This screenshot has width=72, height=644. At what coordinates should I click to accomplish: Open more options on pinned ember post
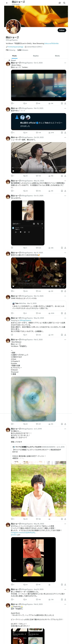[65, 63]
